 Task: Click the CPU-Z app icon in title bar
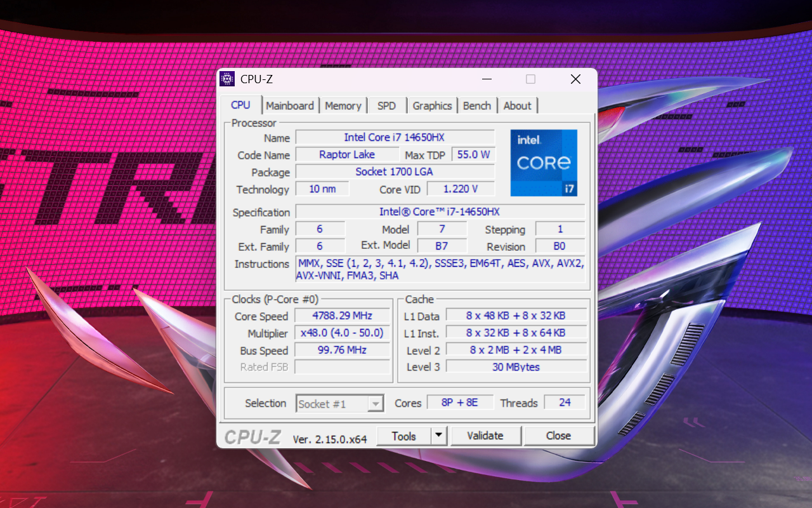pyautogui.click(x=226, y=79)
